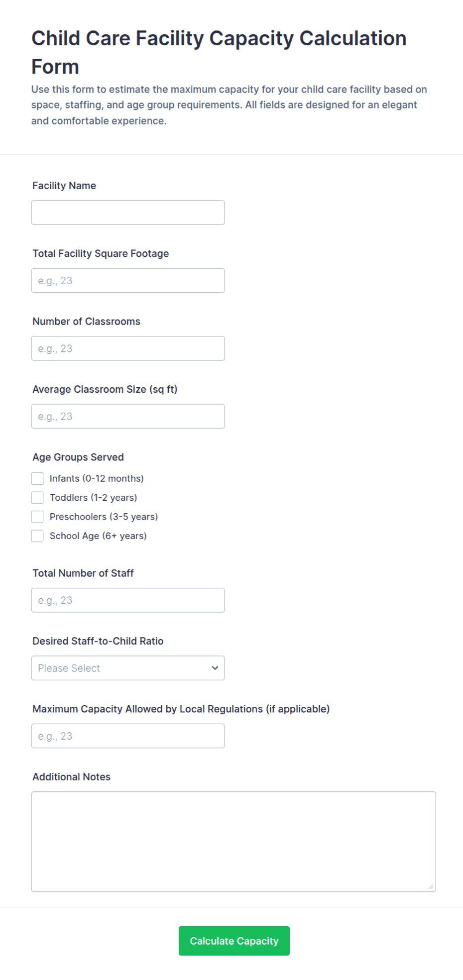This screenshot has width=463, height=980.
Task: Grab the Additional Notes resize handle corner
Action: click(x=431, y=886)
